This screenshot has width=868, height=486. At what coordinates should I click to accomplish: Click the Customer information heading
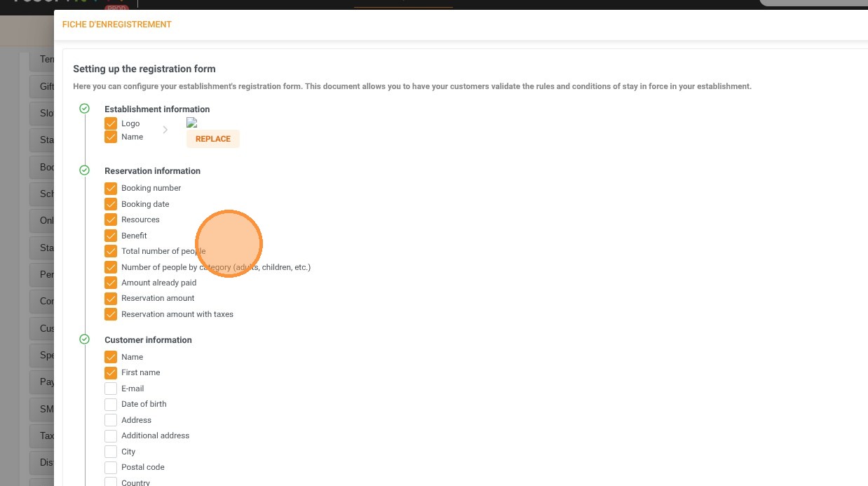pyautogui.click(x=148, y=340)
